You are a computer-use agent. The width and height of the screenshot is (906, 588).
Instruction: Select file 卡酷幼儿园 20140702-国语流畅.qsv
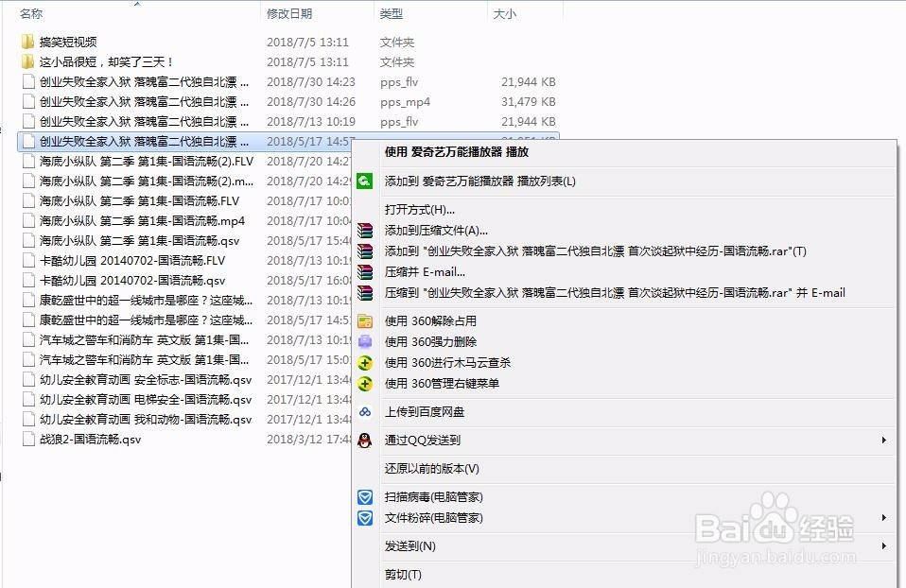(x=132, y=280)
